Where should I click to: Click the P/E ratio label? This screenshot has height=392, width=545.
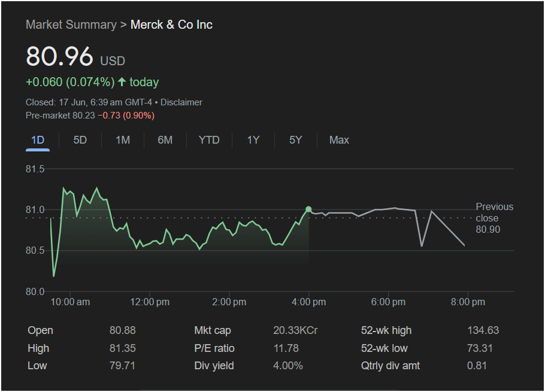[x=214, y=348]
